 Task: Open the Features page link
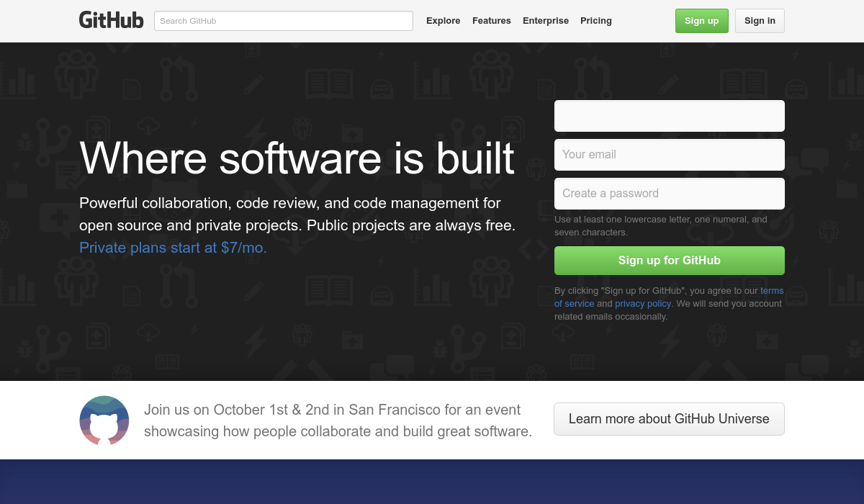[x=492, y=21]
